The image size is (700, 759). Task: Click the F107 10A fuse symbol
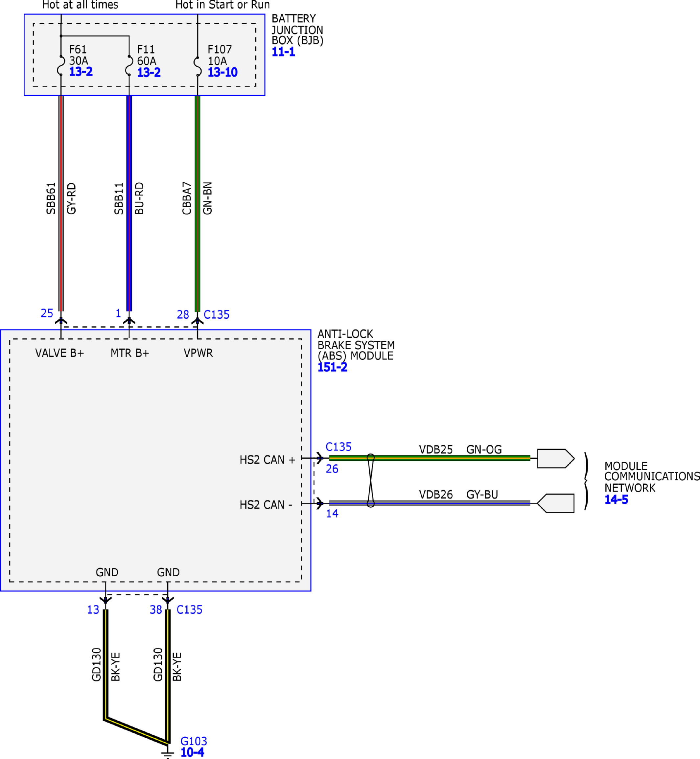pos(198,66)
